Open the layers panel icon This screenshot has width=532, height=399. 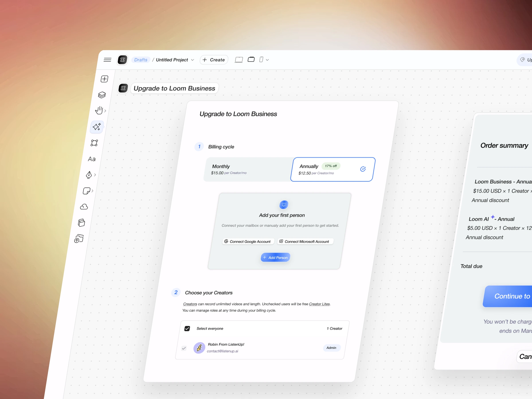tap(102, 95)
